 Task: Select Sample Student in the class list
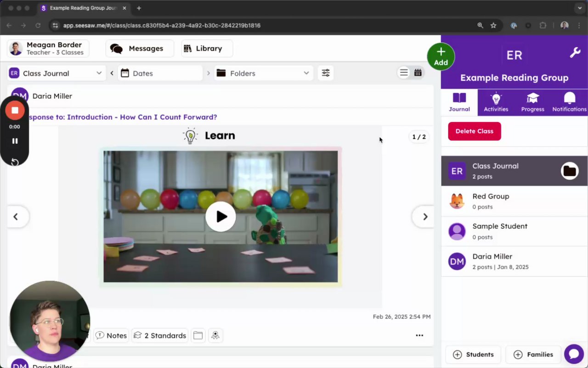514,231
